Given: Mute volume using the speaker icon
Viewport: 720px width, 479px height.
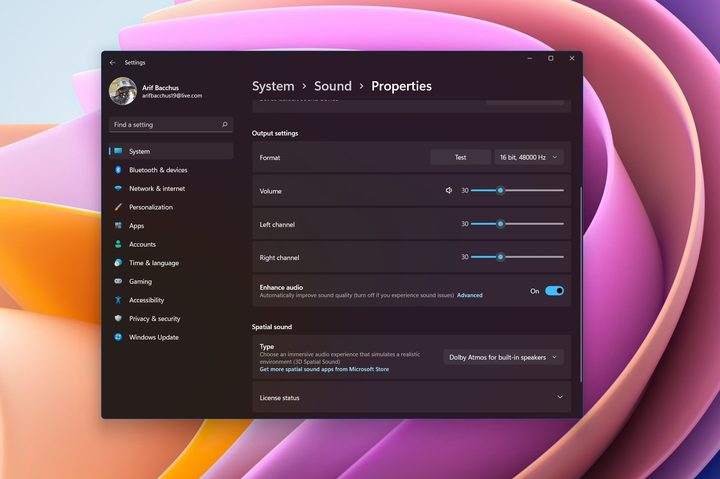Looking at the screenshot, I should (449, 190).
